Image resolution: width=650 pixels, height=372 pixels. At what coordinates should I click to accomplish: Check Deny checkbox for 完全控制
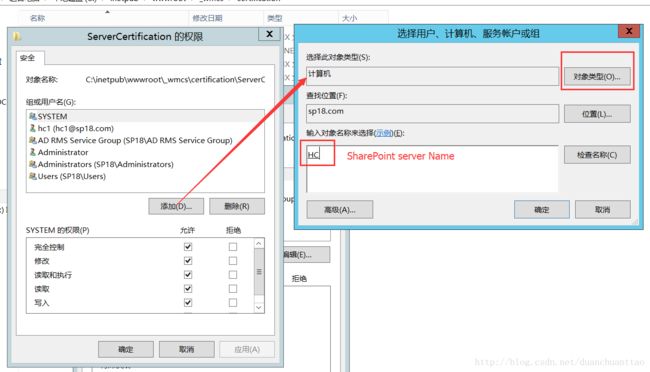click(233, 247)
